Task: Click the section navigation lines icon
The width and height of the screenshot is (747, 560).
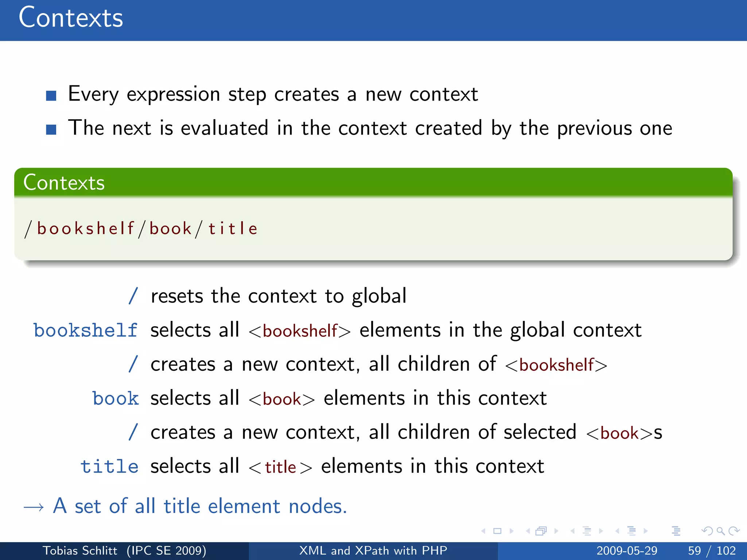Action: (x=631, y=531)
